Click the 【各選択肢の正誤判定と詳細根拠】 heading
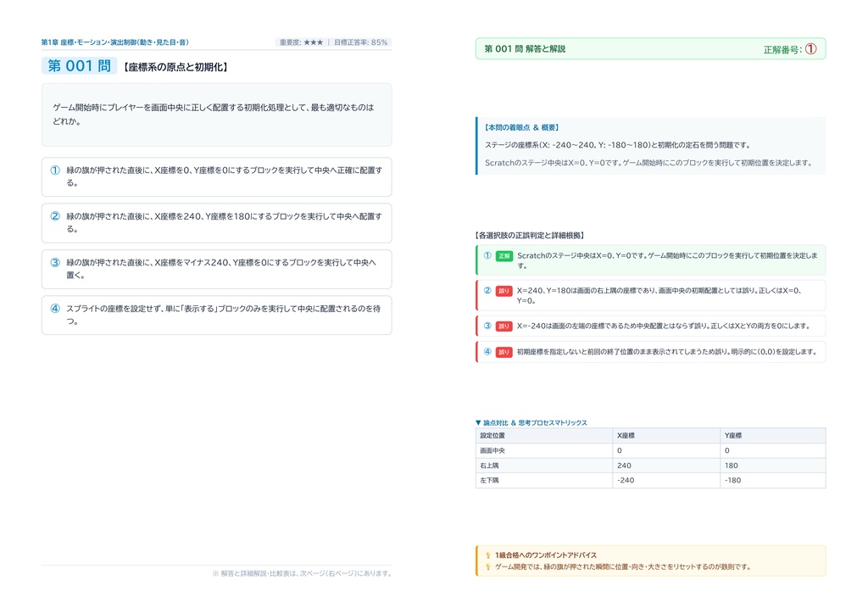This screenshot has width=868, height=614. pyautogui.click(x=531, y=235)
